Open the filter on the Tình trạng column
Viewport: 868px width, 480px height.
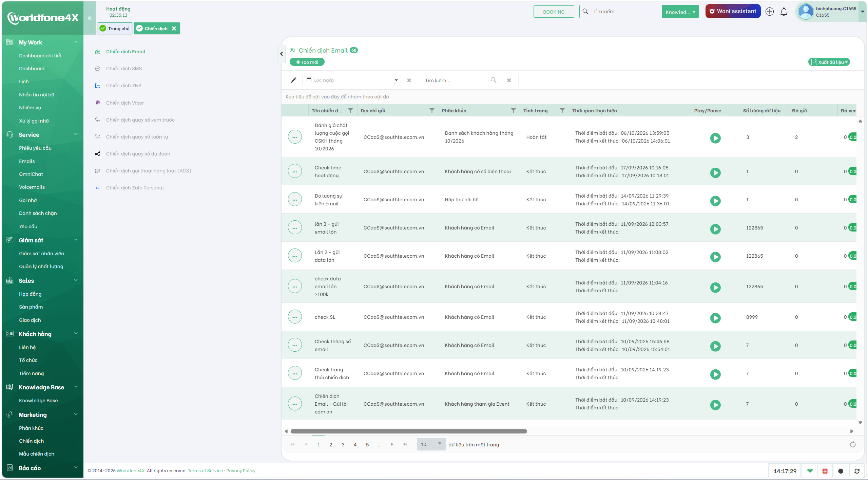[x=562, y=111]
